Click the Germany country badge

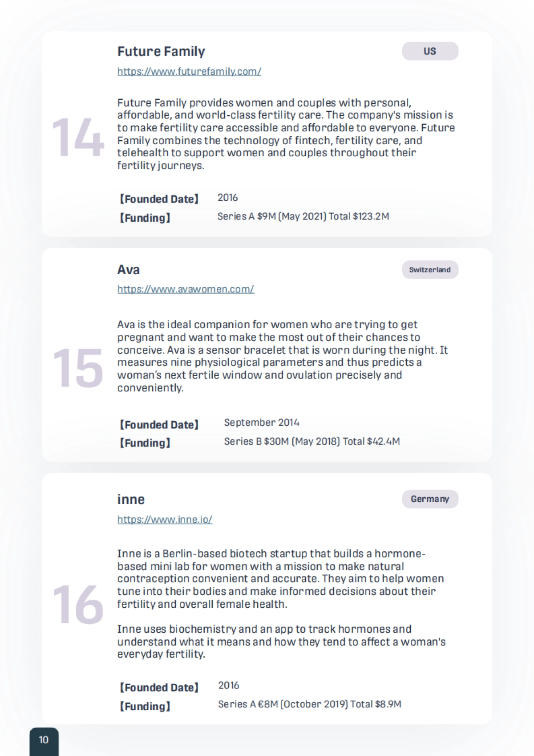tap(430, 499)
